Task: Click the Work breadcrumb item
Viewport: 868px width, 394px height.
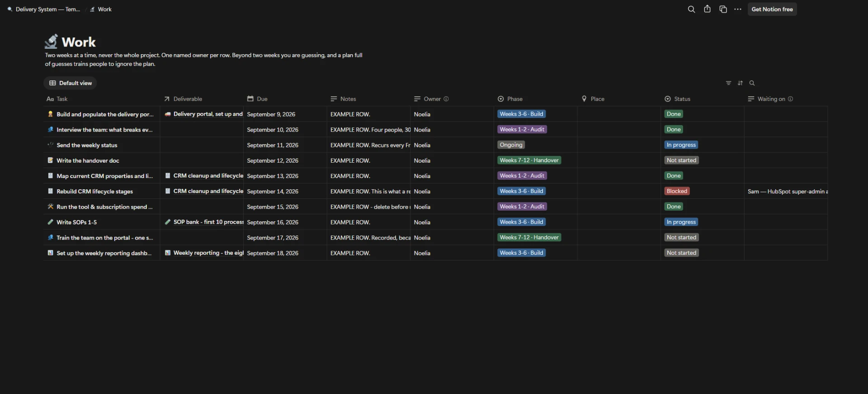Action: click(100, 9)
